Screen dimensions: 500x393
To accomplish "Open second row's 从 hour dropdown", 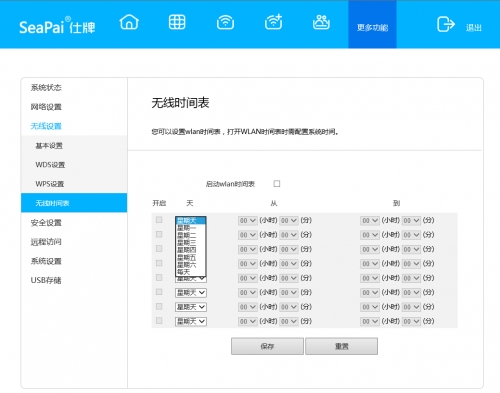I will coord(248,235).
